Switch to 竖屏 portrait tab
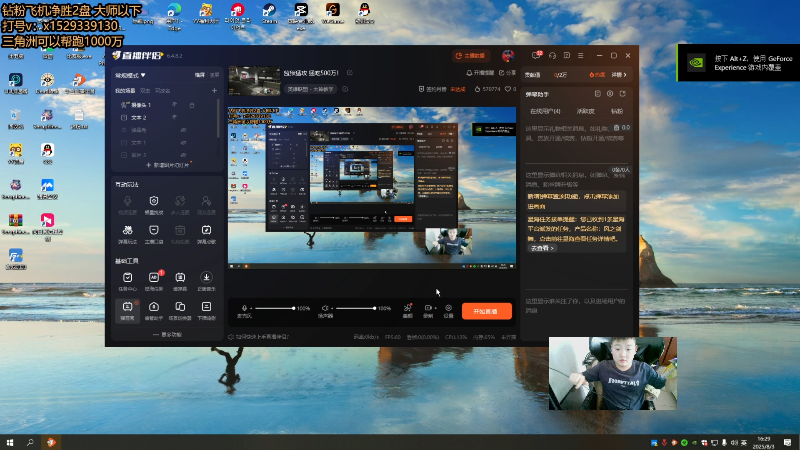Image resolution: width=800 pixels, height=450 pixels. (215, 75)
